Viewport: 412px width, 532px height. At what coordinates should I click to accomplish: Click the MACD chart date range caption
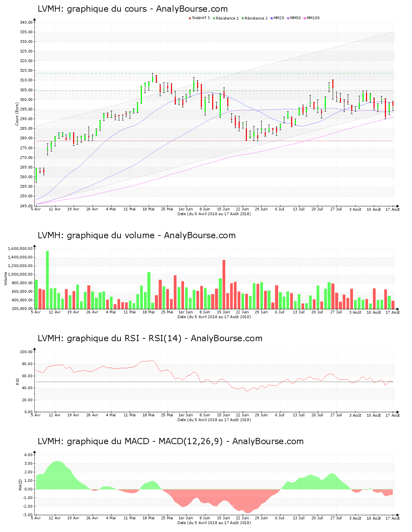click(214, 523)
